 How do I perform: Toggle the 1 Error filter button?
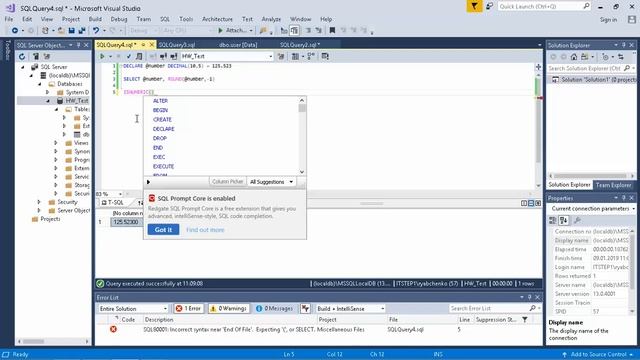[188, 309]
